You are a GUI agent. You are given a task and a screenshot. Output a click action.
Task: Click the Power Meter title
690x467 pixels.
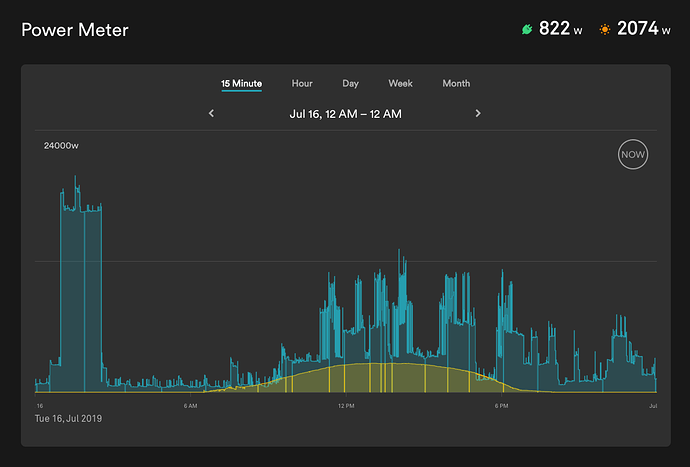[x=75, y=30]
